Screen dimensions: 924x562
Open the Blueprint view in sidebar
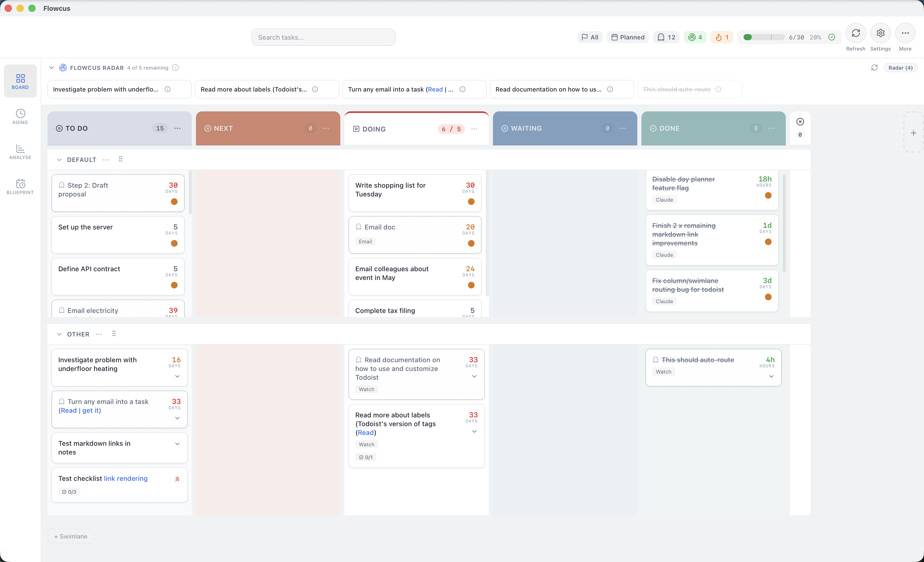point(20,187)
